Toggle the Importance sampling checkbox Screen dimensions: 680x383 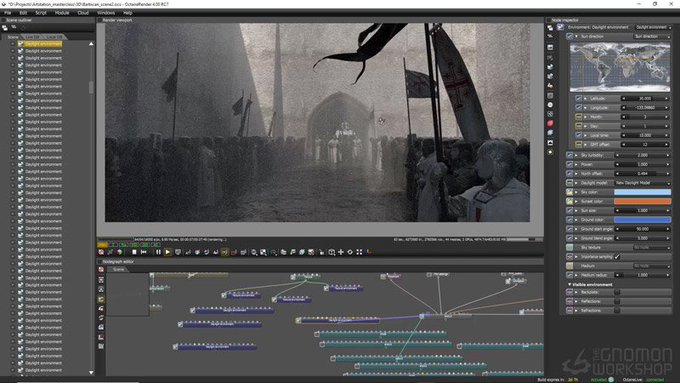click(617, 257)
